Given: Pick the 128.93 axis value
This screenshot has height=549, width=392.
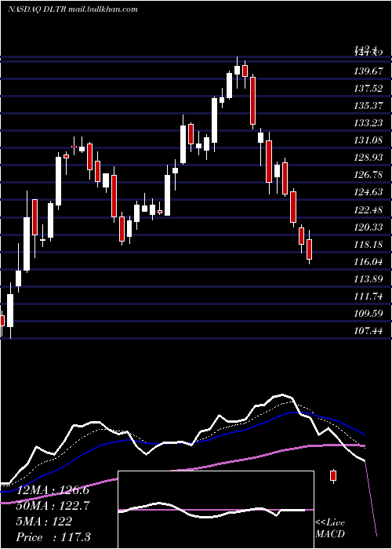Looking at the screenshot, I should point(367,158).
